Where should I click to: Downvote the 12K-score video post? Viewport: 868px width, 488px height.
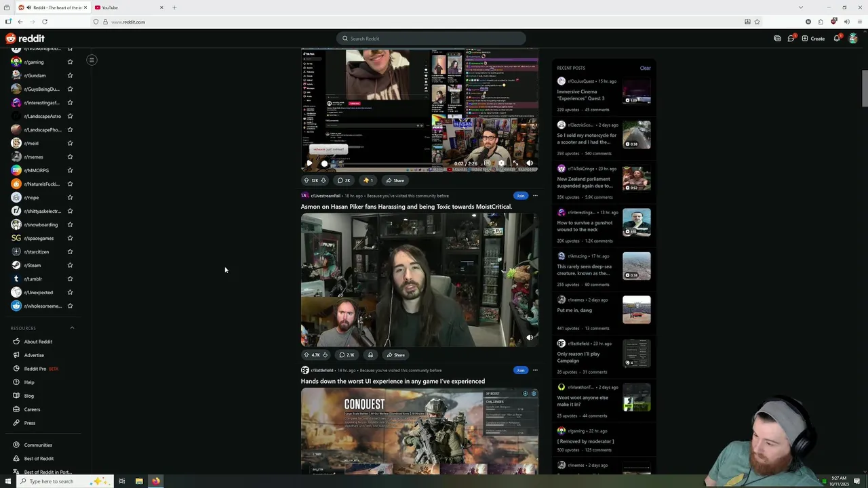click(x=323, y=180)
